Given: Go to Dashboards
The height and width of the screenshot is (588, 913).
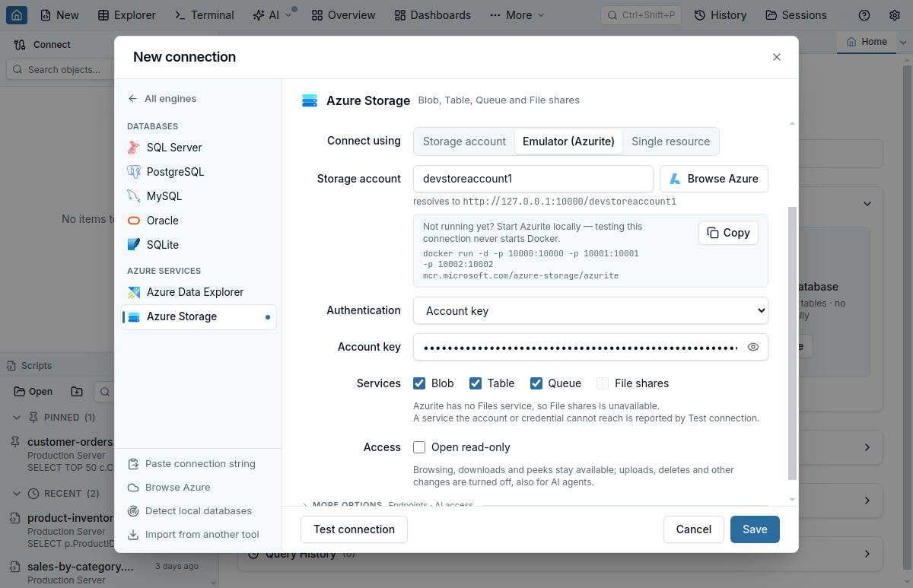Looking at the screenshot, I should pos(433,14).
